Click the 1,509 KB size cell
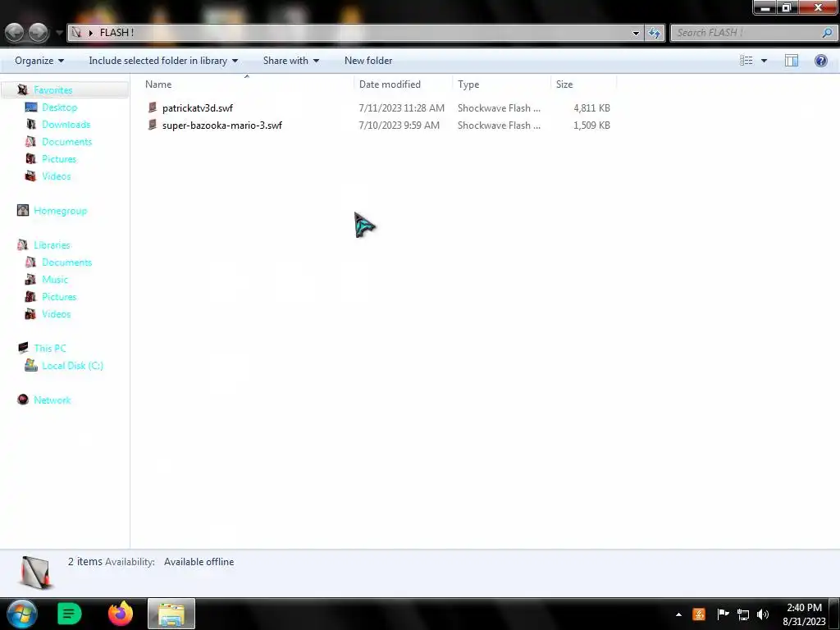Viewport: 840px width, 630px height. tap(591, 126)
